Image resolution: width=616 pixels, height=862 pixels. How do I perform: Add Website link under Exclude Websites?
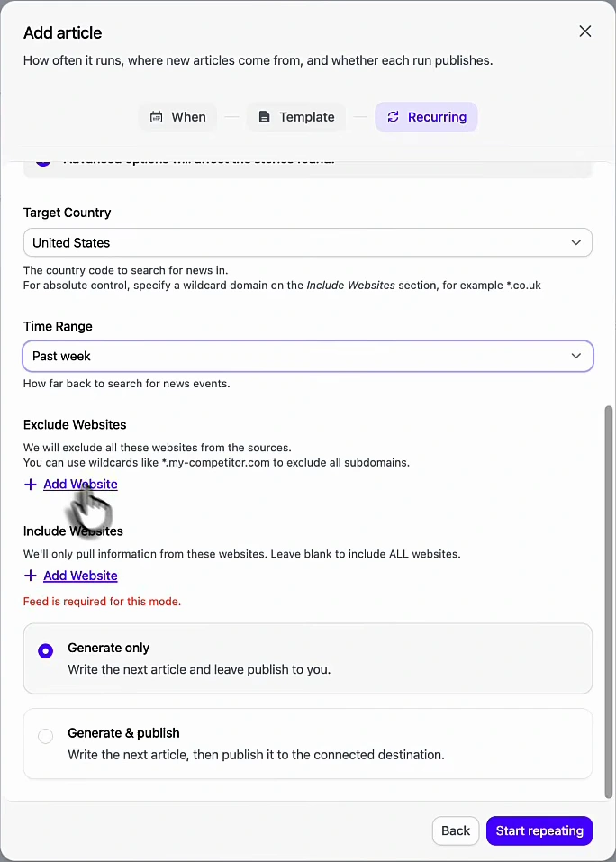[80, 485]
